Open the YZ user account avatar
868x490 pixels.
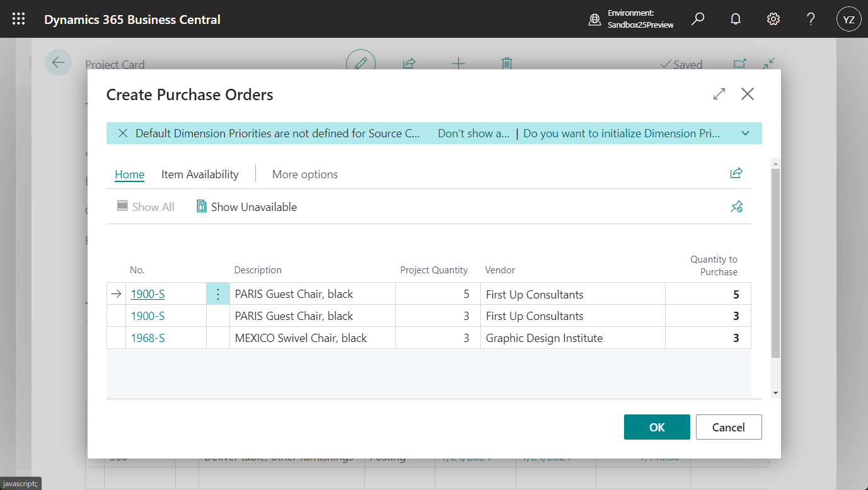point(848,20)
